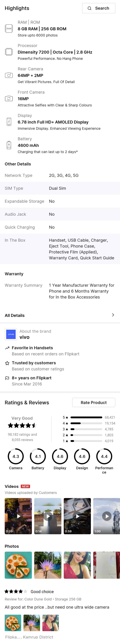Click the Trusted by customers star icon
The image size is (120, 644).
(x=7, y=363)
